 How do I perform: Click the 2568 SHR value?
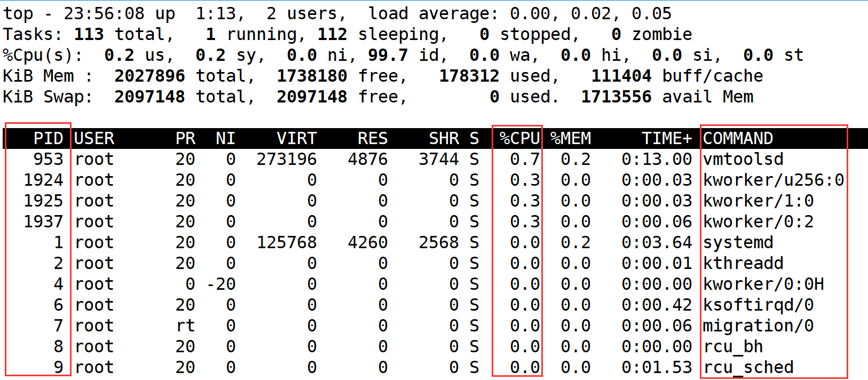pyautogui.click(x=439, y=243)
